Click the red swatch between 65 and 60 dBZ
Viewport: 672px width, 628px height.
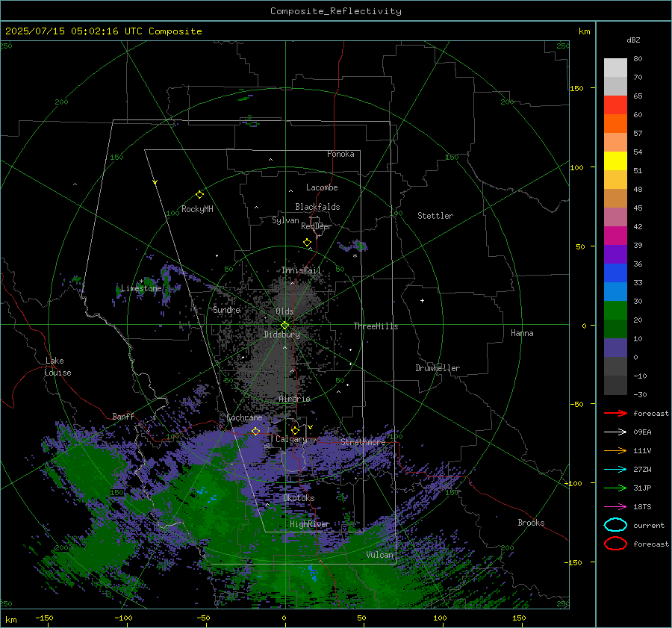[x=615, y=105]
